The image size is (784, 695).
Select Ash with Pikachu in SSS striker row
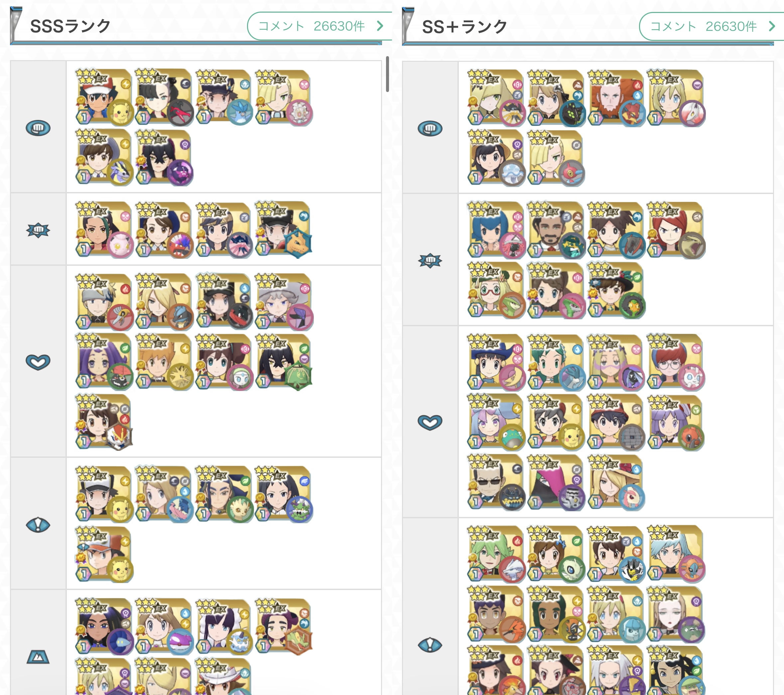(x=104, y=97)
